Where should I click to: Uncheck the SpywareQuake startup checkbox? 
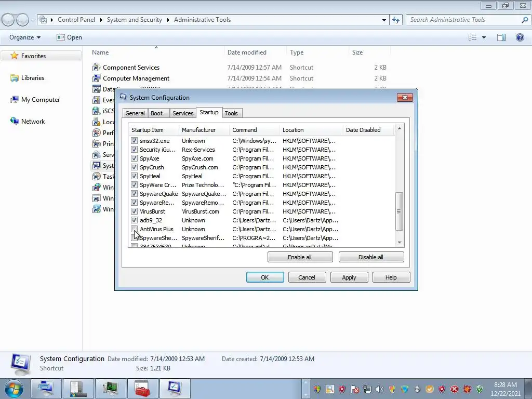click(134, 193)
